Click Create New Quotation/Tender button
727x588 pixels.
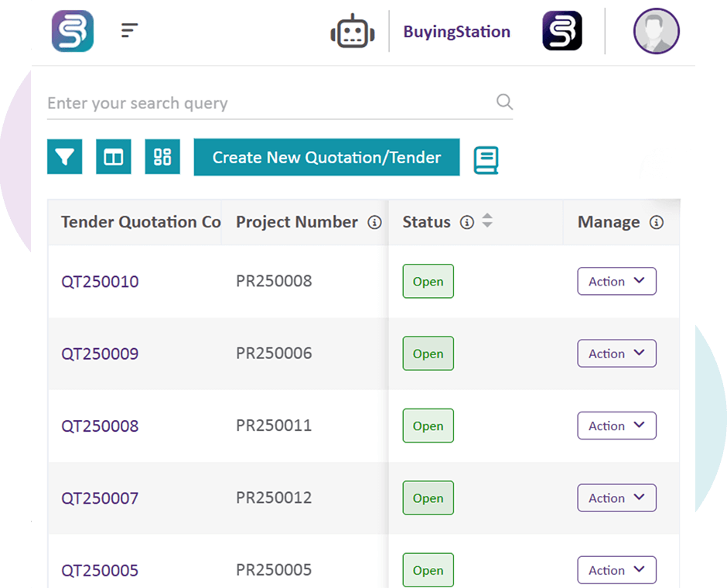pos(326,157)
